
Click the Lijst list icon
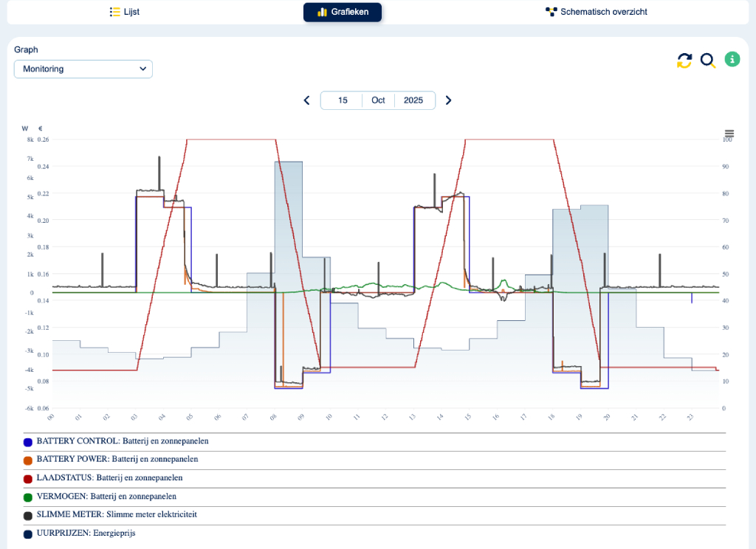tap(114, 12)
